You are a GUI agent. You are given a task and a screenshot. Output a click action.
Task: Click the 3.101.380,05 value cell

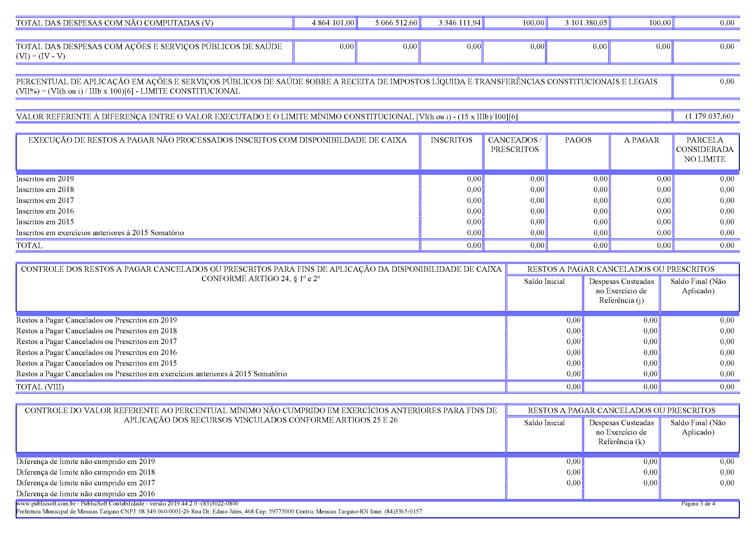tap(586, 23)
